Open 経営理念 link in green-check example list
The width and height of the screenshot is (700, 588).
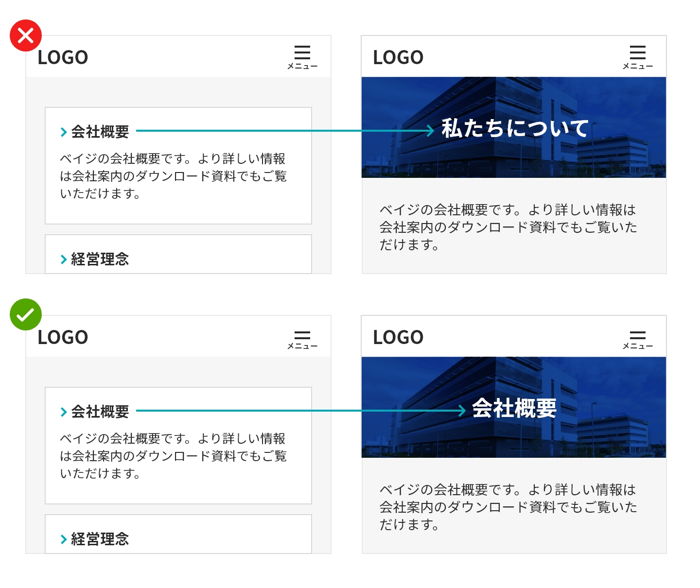click(x=95, y=539)
